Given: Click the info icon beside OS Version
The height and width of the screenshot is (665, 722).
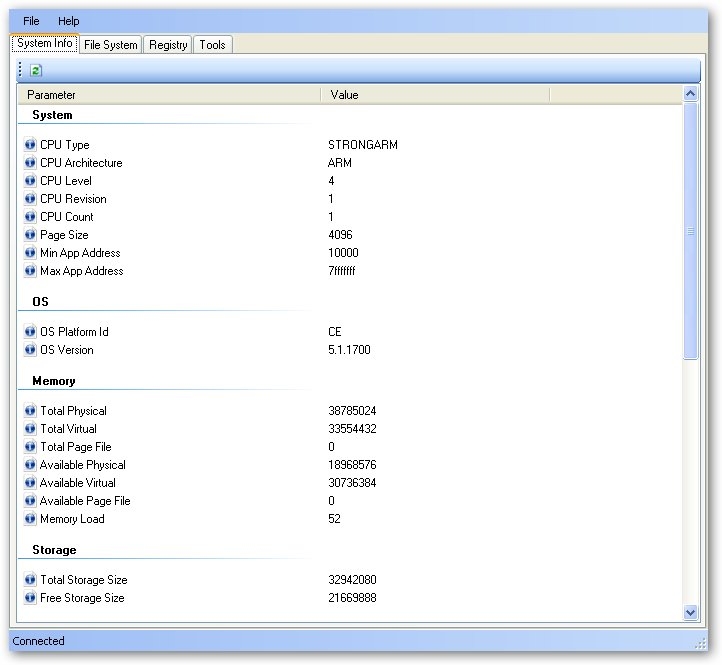Looking at the screenshot, I should [x=30, y=350].
